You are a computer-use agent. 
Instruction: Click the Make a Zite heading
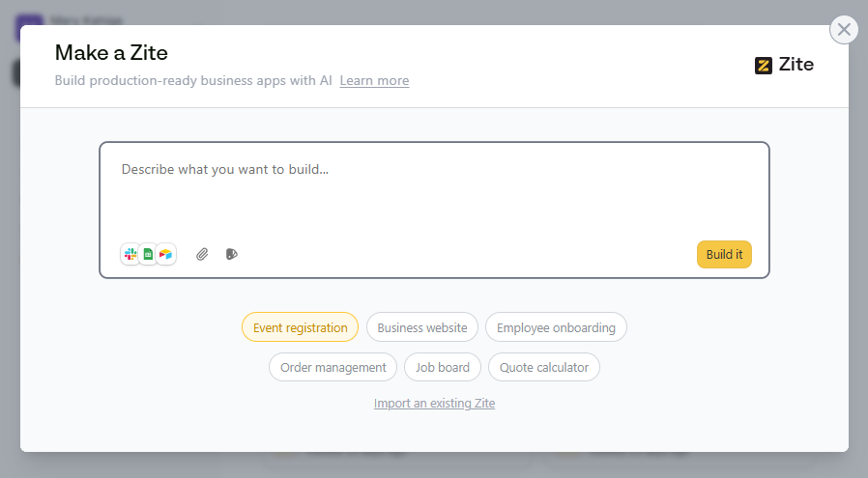111,53
